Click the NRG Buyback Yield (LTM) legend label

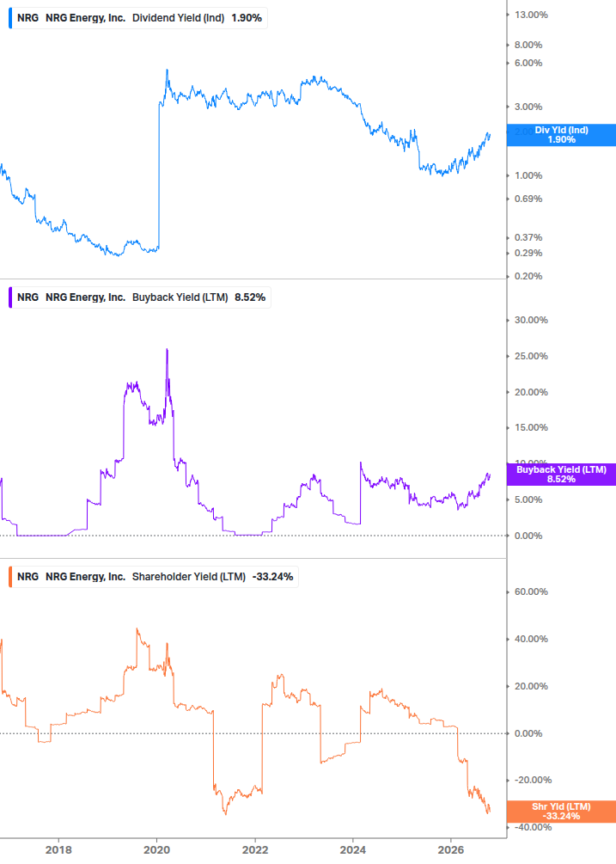140,297
